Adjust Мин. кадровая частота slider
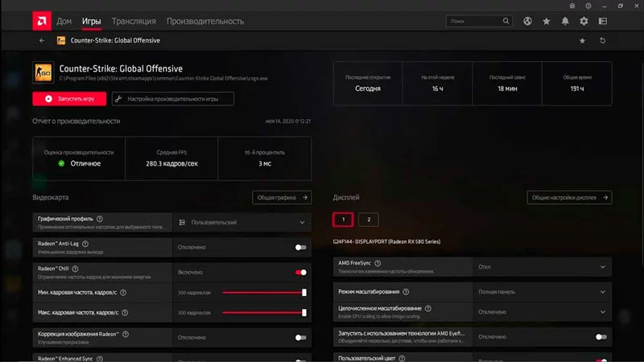The height and width of the screenshot is (362, 644). [264, 292]
